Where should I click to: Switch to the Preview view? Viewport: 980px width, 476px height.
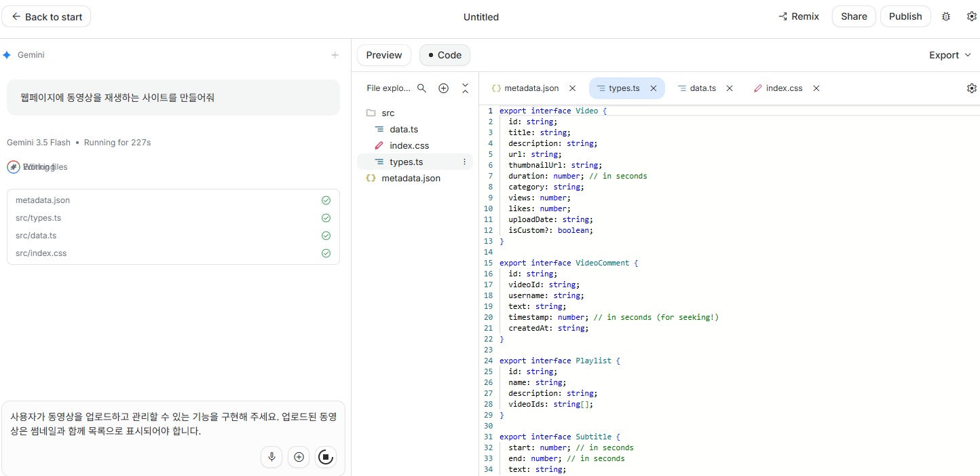click(384, 55)
